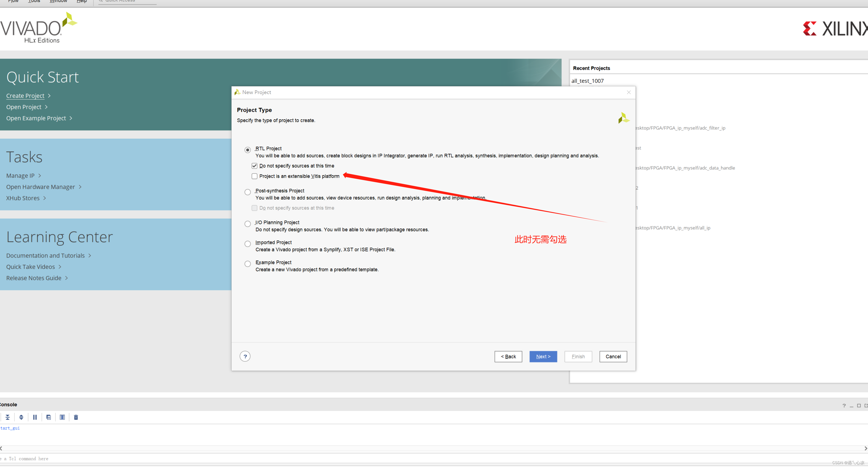
Task: Close the New Project dialog
Action: point(629,92)
